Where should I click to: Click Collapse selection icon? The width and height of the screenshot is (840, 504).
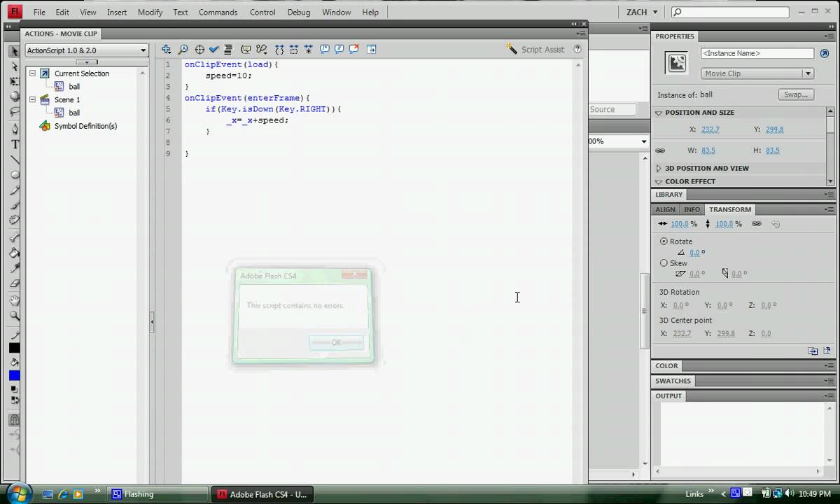[294, 50]
